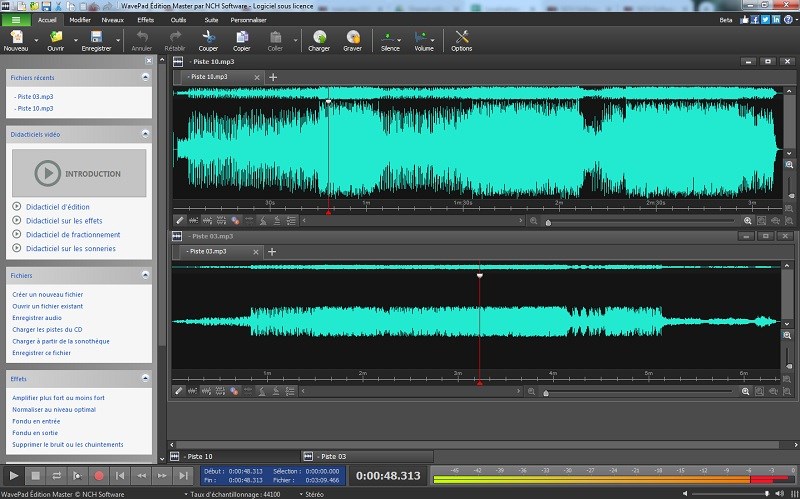This screenshot has height=499, width=800.
Task: Click the Piste 03 zoom slider handle
Action: (546, 393)
